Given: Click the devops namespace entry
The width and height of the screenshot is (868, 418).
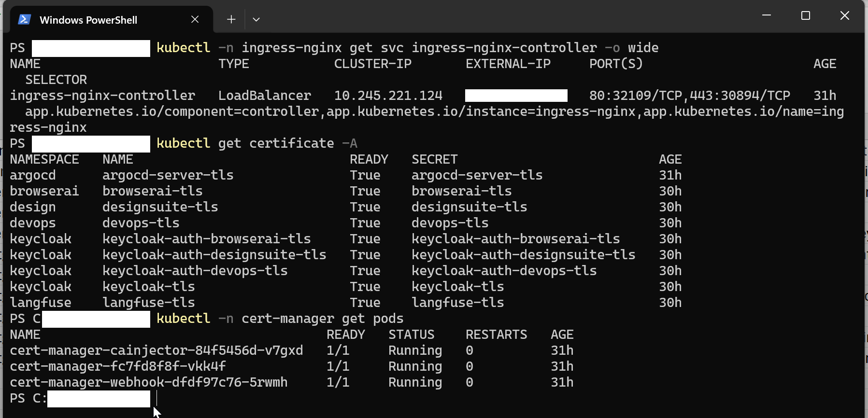Looking at the screenshot, I should click(x=33, y=223).
